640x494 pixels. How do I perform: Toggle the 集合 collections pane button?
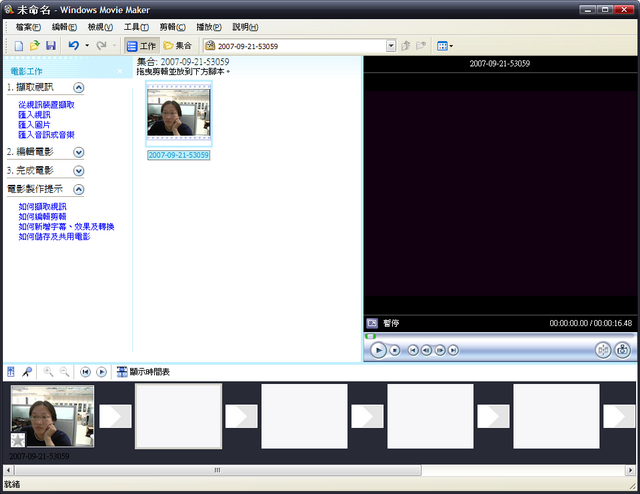pos(178,46)
